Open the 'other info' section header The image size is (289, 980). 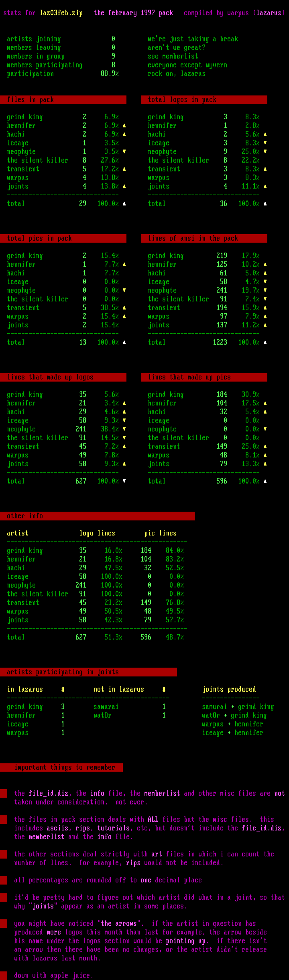pyautogui.click(x=97, y=516)
